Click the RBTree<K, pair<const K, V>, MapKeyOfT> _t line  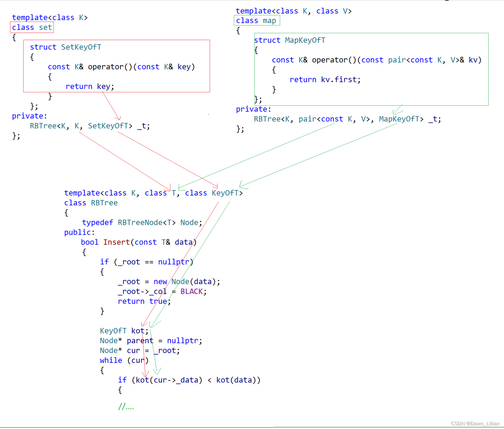[x=347, y=119]
